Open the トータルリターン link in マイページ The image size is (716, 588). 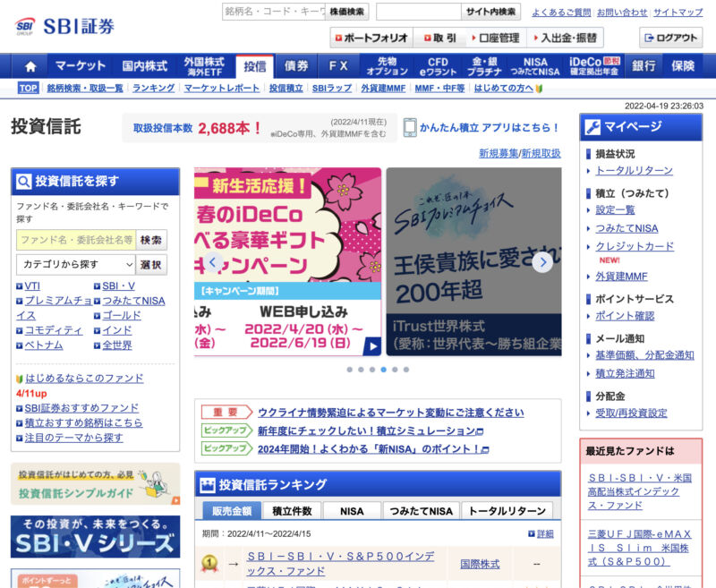(634, 171)
